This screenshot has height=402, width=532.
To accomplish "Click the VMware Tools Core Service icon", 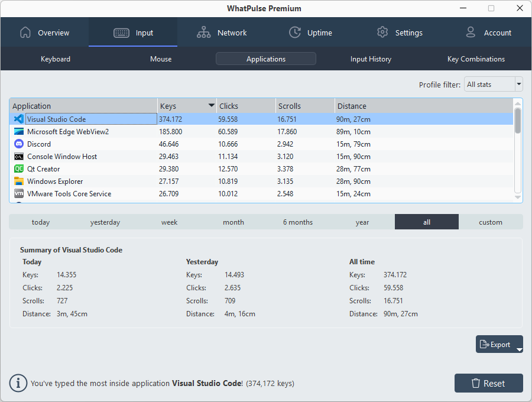I will (18, 193).
